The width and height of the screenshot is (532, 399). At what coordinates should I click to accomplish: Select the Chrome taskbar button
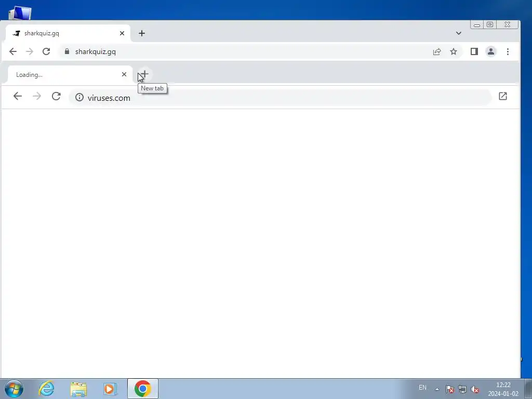pos(143,389)
